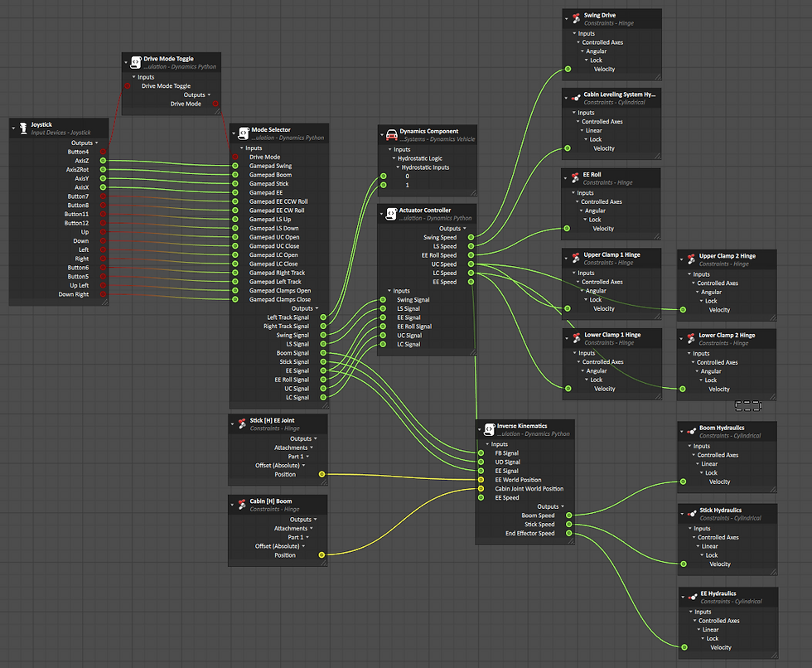This screenshot has height=668, width=812.
Task: Click the LC Signal output port on Mode Selector
Action: click(x=323, y=397)
